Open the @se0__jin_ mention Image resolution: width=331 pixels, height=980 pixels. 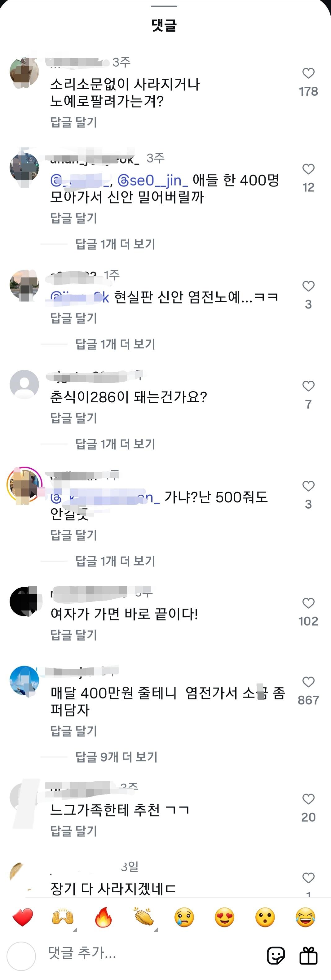152,180
